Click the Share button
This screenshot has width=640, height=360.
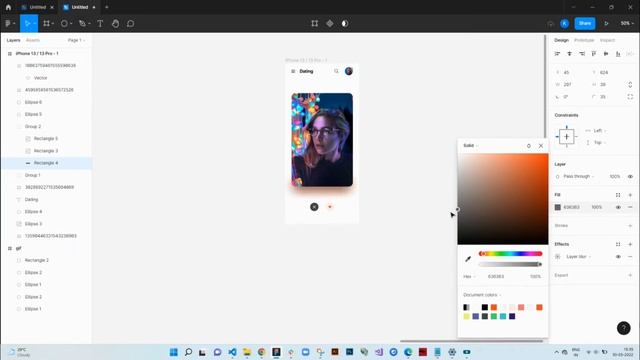tap(584, 23)
